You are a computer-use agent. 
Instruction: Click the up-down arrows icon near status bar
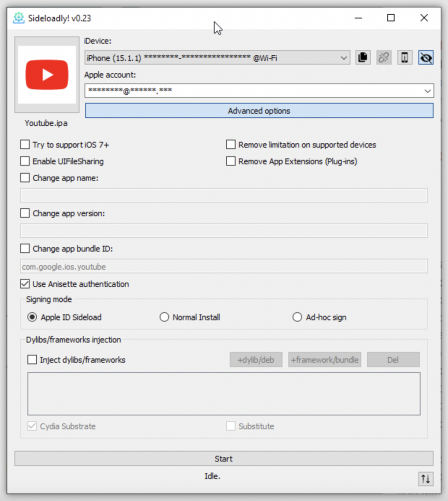(425, 479)
